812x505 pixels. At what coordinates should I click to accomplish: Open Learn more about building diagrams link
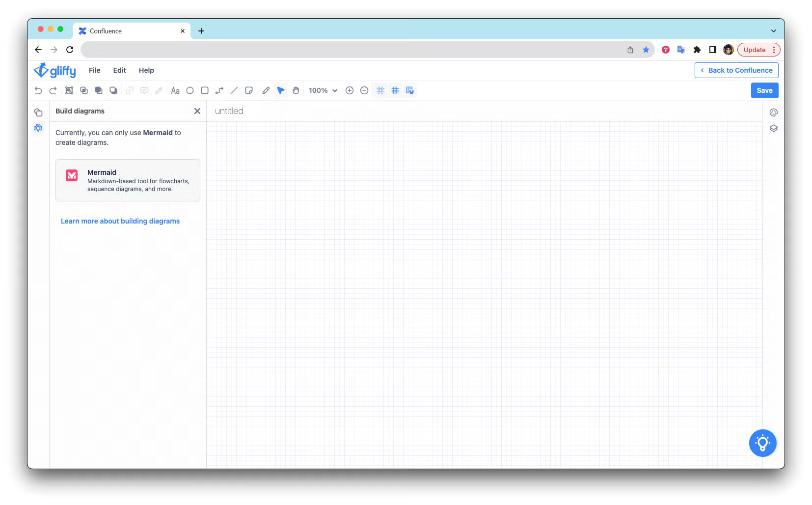pos(120,221)
